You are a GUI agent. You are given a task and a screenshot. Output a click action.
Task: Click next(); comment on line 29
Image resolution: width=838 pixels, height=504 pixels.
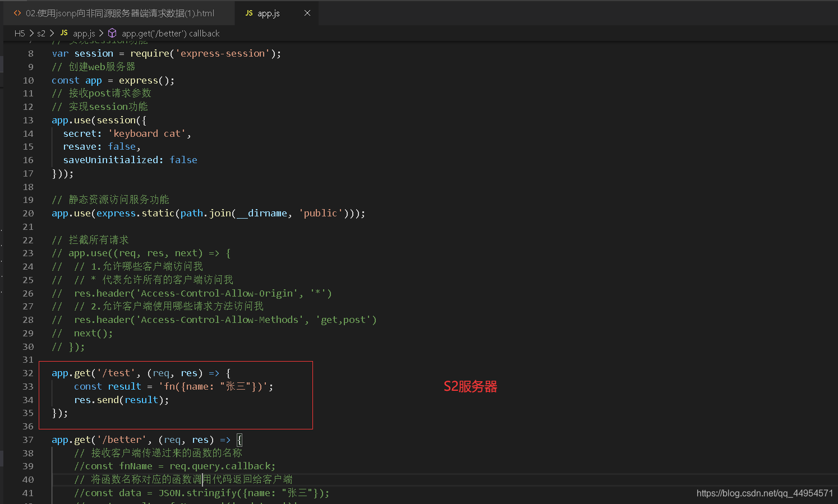tap(93, 333)
